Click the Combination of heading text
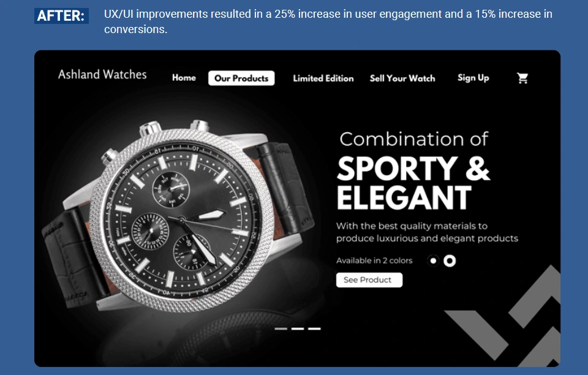The width and height of the screenshot is (588, 375). click(413, 139)
